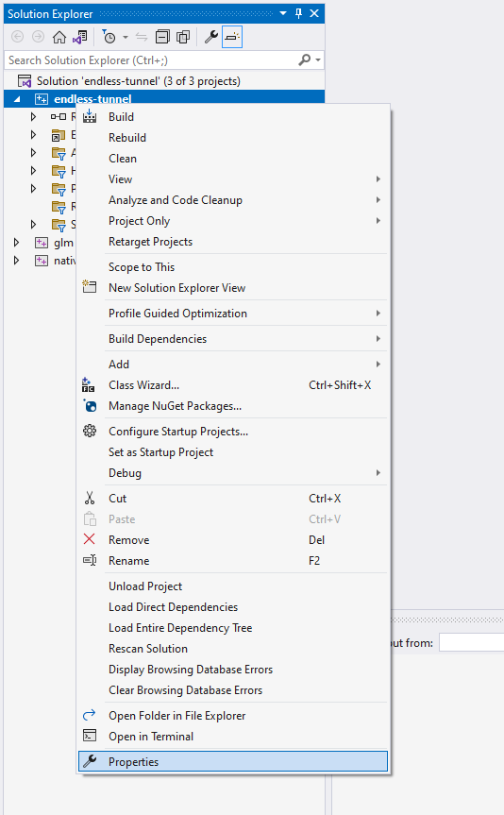504x815 pixels.
Task: Click Open Folder in File Explorer
Action: tap(233, 716)
